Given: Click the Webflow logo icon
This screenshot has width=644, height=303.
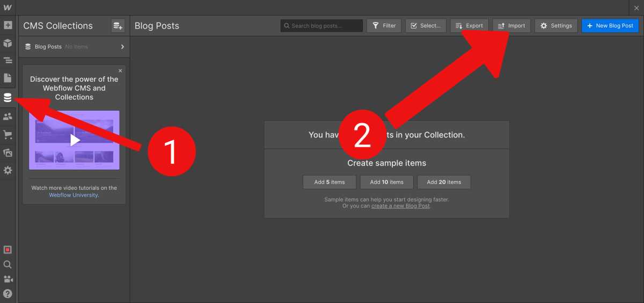Looking at the screenshot, I should tap(8, 8).
